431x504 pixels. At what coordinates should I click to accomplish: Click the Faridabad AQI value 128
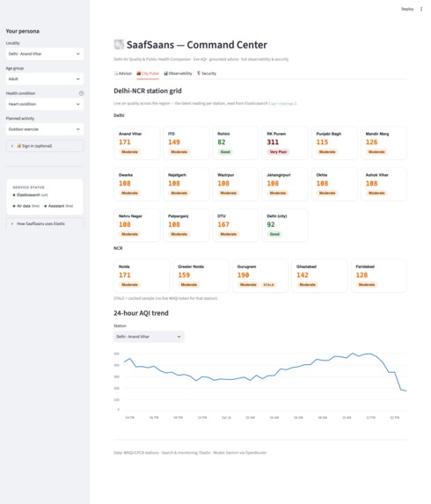362,275
